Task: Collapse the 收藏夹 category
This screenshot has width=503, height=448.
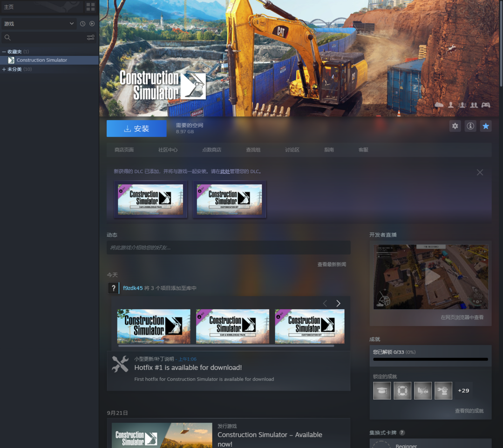Action: pos(4,52)
